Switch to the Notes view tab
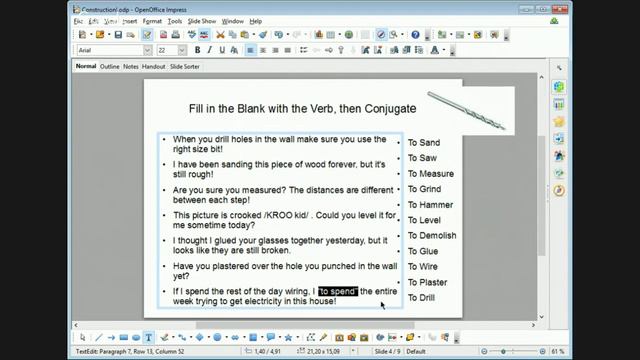Viewport: 640px width, 360px height. [131, 67]
